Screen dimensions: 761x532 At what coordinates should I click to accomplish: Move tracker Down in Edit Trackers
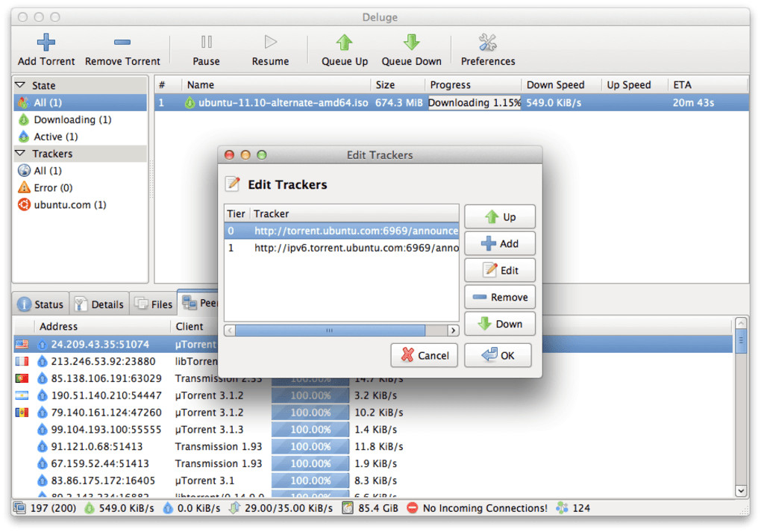[499, 324]
